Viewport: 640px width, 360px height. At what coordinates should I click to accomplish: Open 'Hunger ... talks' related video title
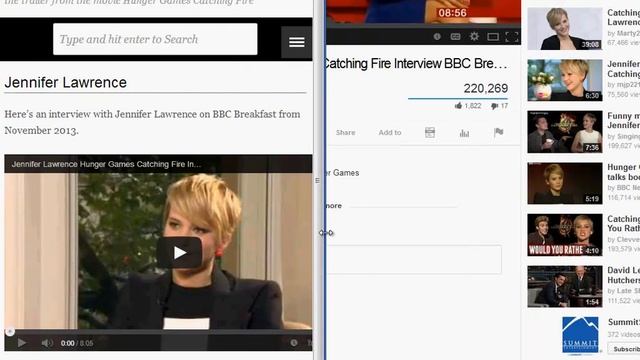click(623, 172)
